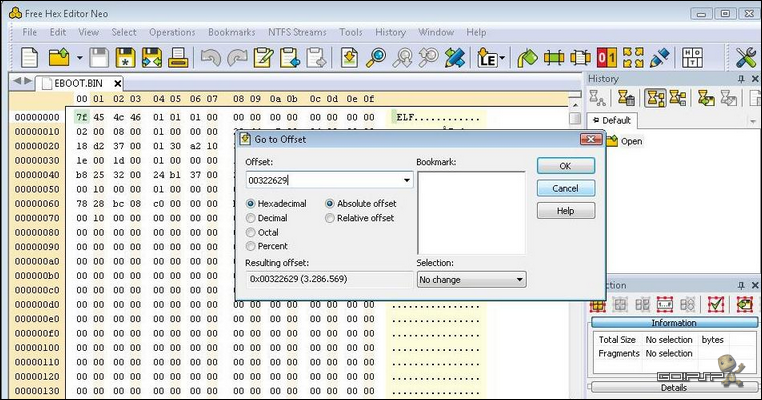Select the Octal radio button

251,232
